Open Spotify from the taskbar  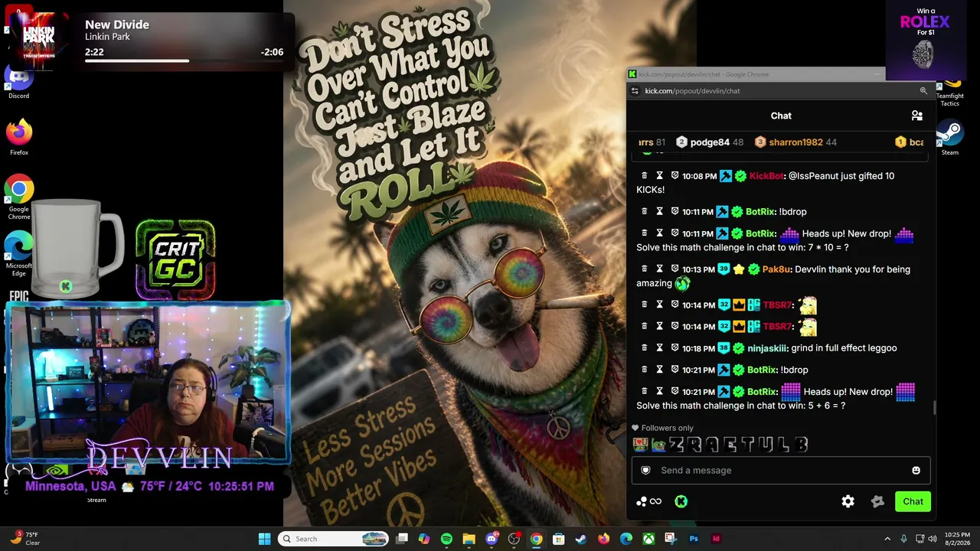point(446,539)
